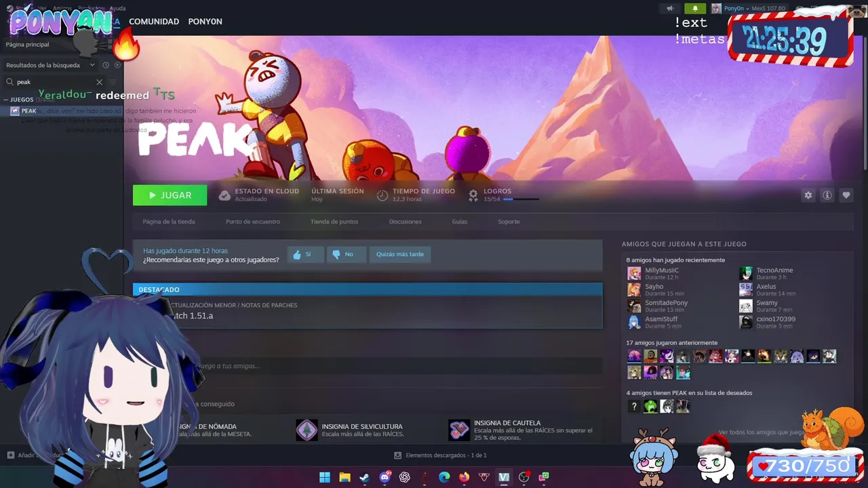Open Microsoft Edge from the taskbar
Screen dimensions: 868x488
click(444, 477)
